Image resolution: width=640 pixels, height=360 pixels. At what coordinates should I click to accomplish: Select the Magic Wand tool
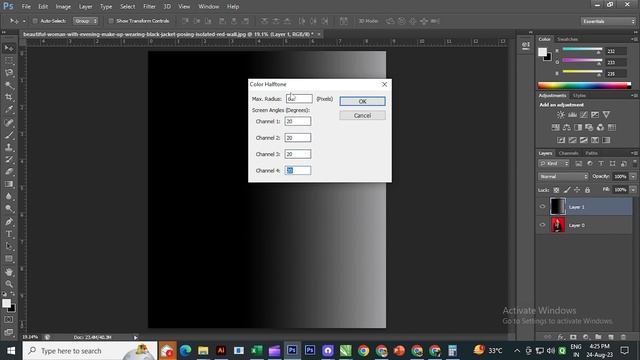(9, 85)
